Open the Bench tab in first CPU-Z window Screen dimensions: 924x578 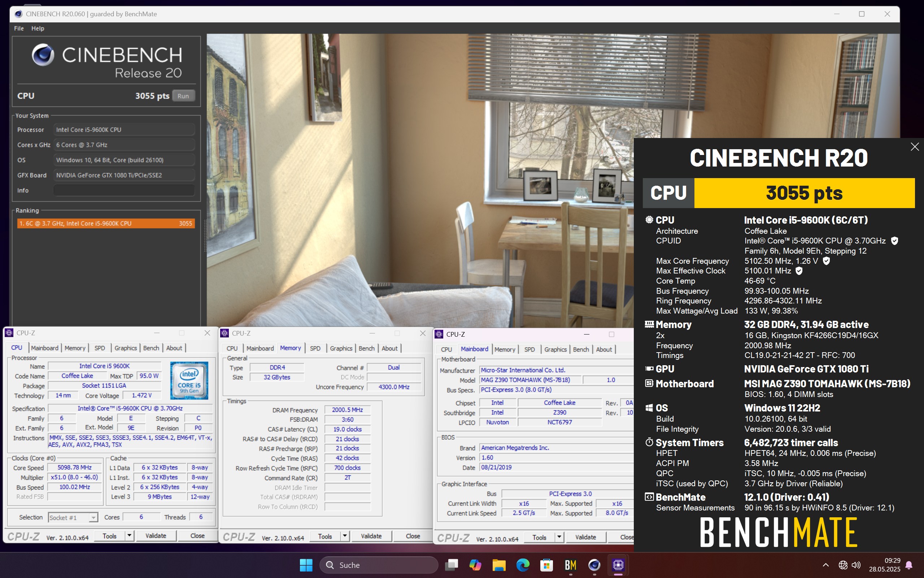[151, 348]
